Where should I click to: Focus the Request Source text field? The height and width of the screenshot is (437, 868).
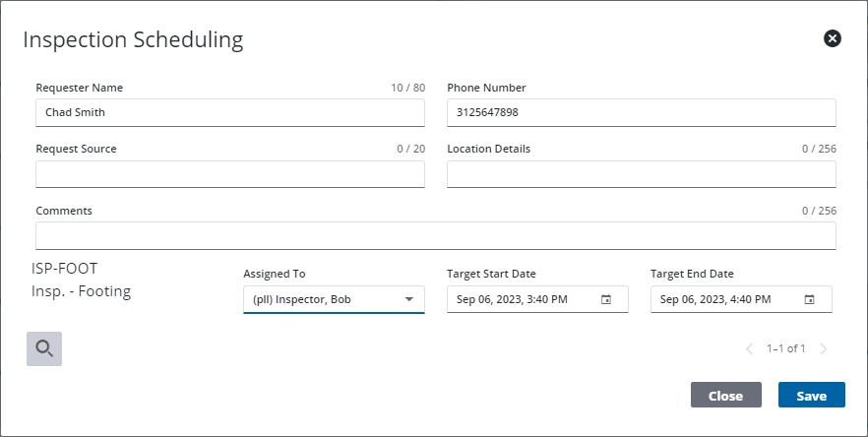point(229,174)
